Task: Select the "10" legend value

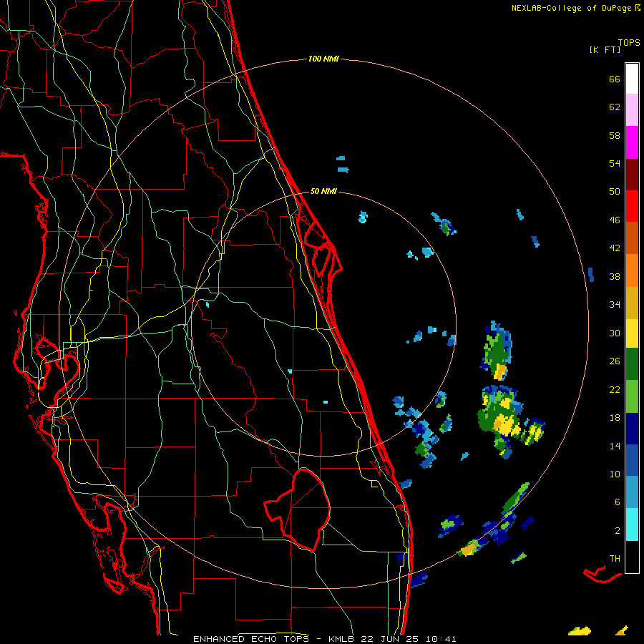Action: (615, 474)
